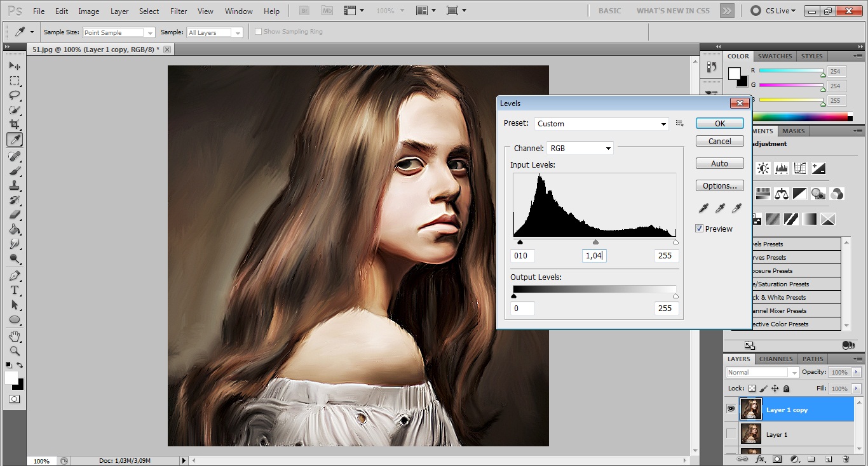Screen dimensions: 868x466
Task: Hide the Layer 1 copy layer
Action: [731, 409]
